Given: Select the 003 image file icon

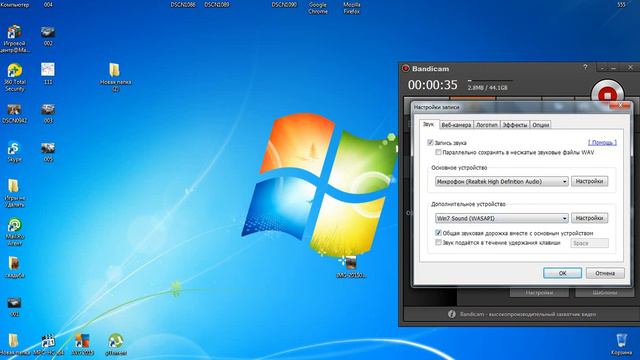Looking at the screenshot, I should (48, 113).
